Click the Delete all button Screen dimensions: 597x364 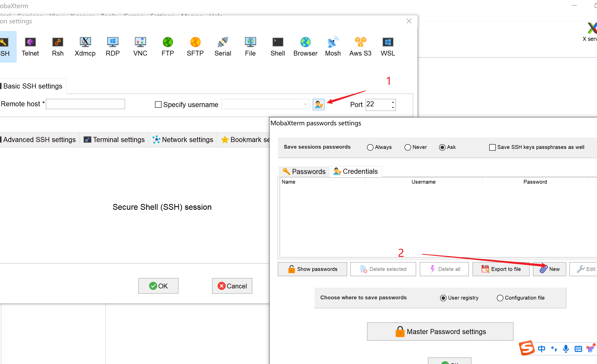pyautogui.click(x=444, y=269)
